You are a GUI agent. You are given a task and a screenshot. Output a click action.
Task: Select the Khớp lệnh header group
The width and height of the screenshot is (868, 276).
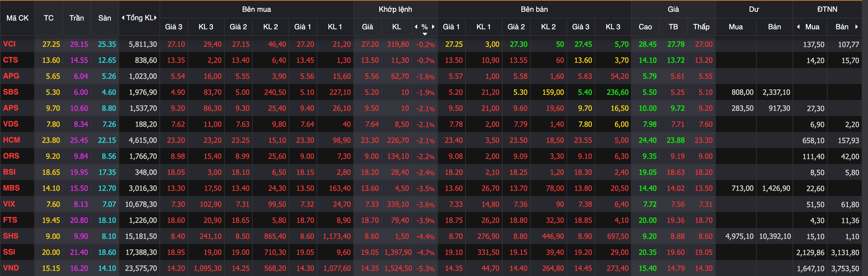click(395, 9)
